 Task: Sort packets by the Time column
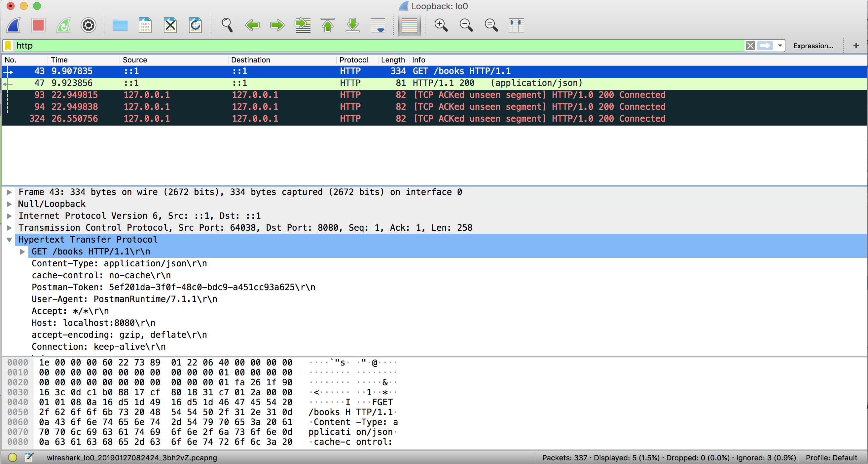coord(59,60)
